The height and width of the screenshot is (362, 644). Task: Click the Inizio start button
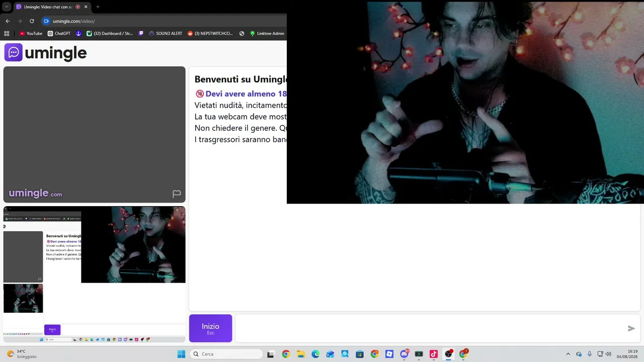tap(210, 328)
